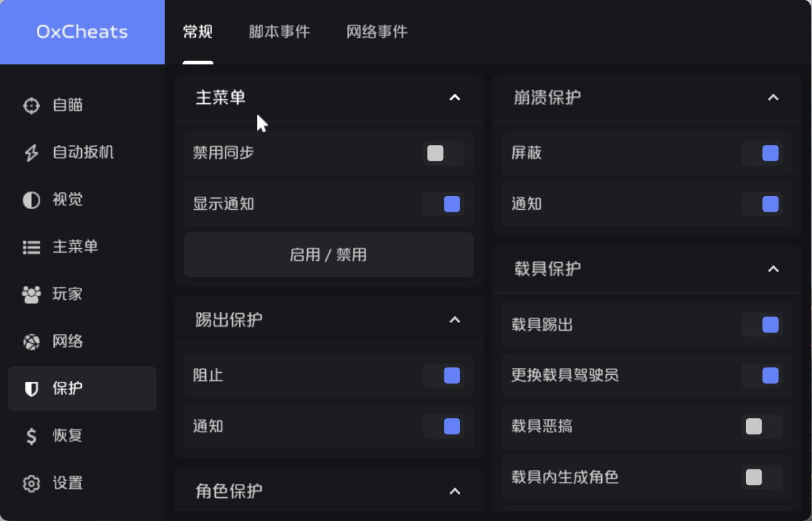
Task: Select the 主菜单 list icon in sidebar
Action: (31, 247)
